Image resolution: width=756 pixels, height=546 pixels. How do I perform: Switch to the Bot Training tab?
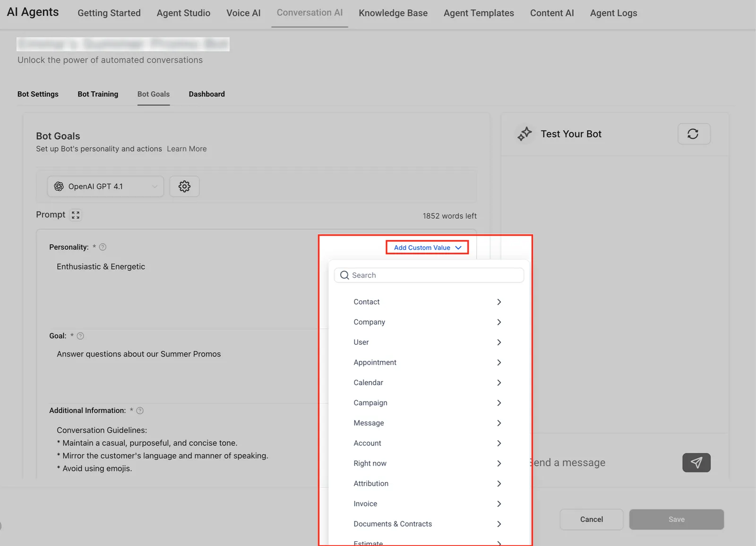click(98, 94)
